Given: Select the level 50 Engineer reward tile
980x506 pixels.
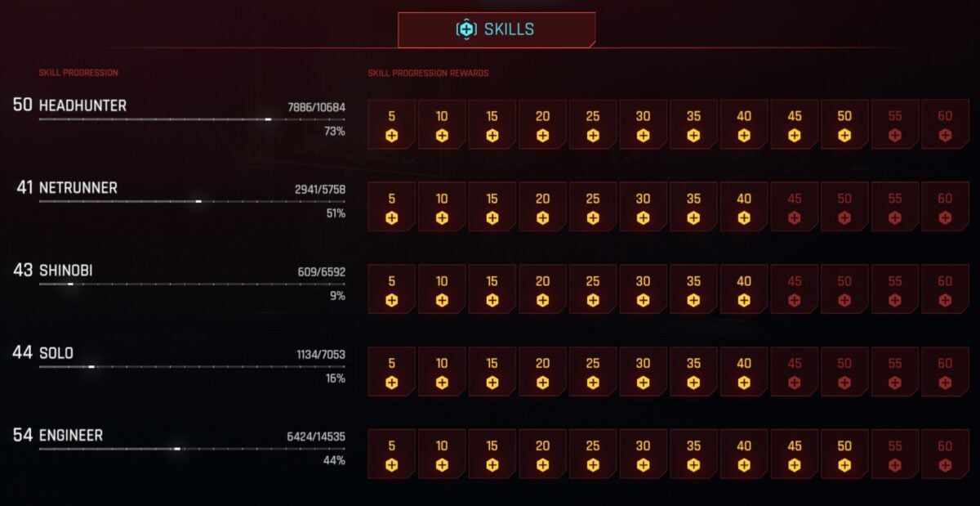Looking at the screenshot, I should point(844,455).
